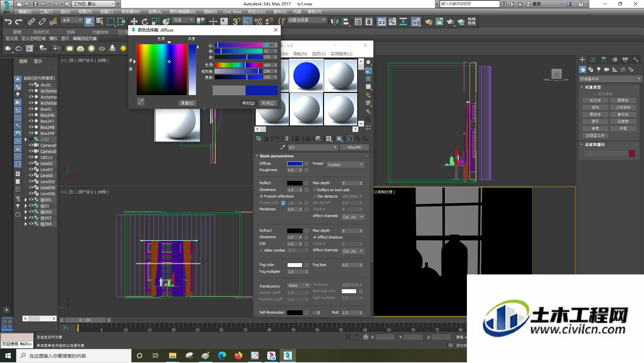
Task: Open the Windows Start menu
Action: pos(8,356)
